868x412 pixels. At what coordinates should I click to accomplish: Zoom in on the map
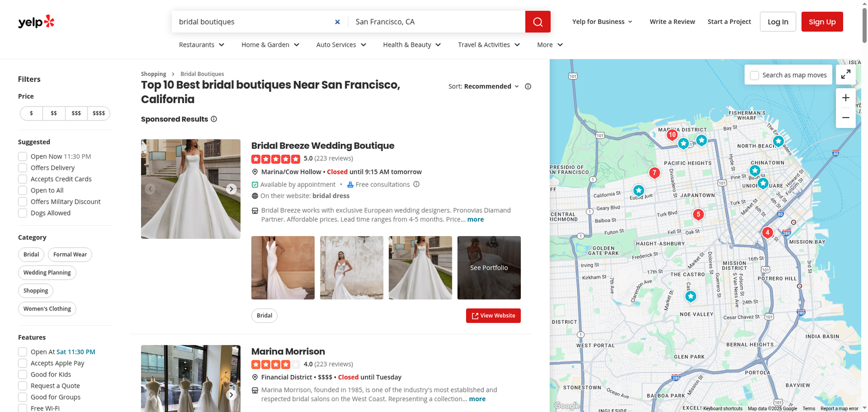point(846,98)
